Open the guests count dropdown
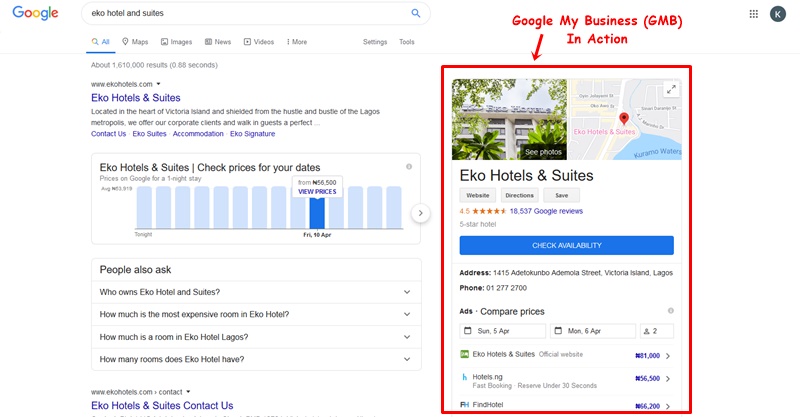Image resolution: width=800 pixels, height=417 pixels. click(x=657, y=331)
